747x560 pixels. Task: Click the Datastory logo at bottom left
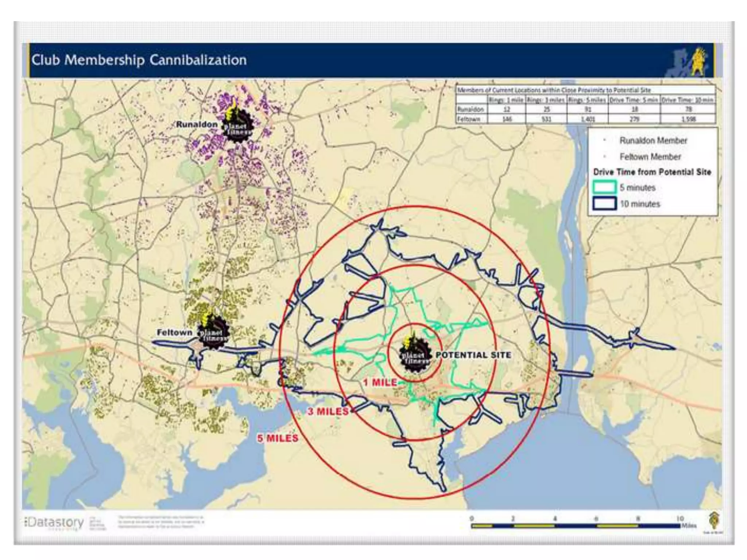pyautogui.click(x=55, y=523)
